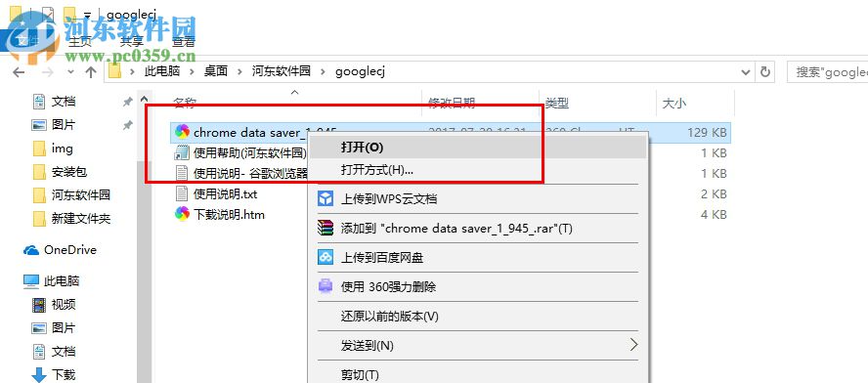Unpin 文档 using its pin icon
The image size is (868, 383).
[127, 102]
